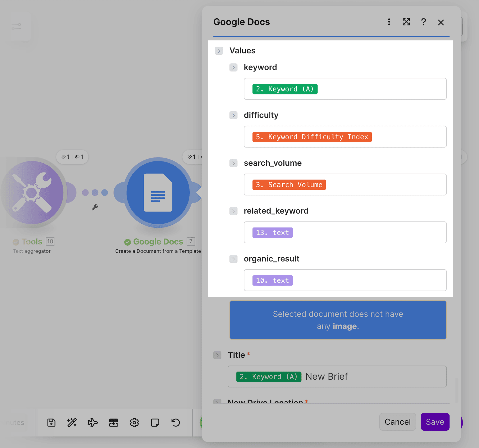Click the auto-align magic wand icon

point(72,423)
